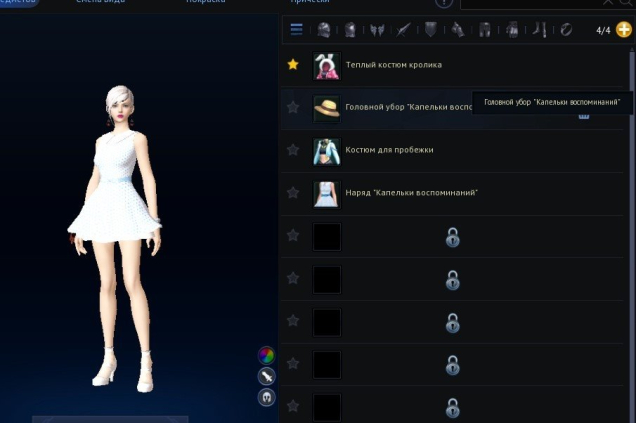The image size is (636, 423).
Task: Open the color wheel dye button
Action: click(267, 355)
